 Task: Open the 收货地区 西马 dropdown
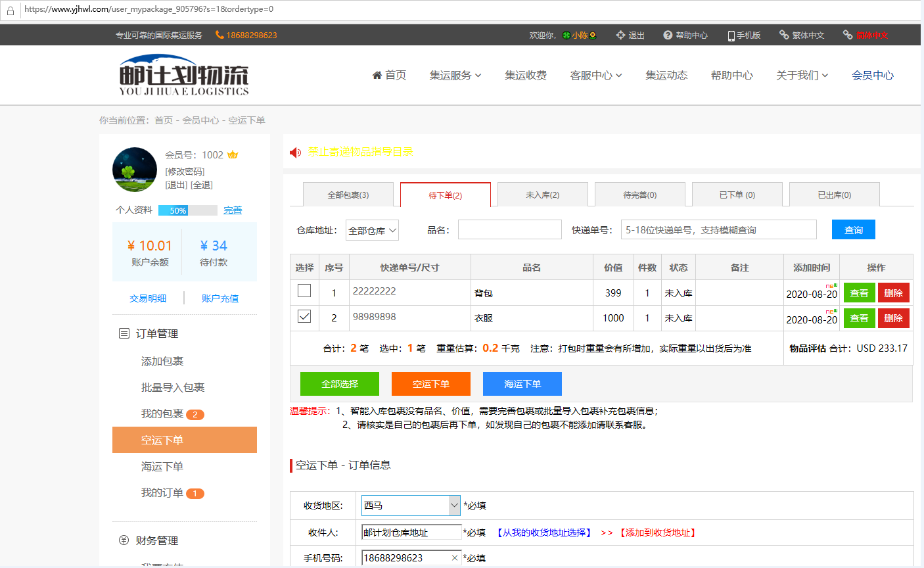pos(411,506)
